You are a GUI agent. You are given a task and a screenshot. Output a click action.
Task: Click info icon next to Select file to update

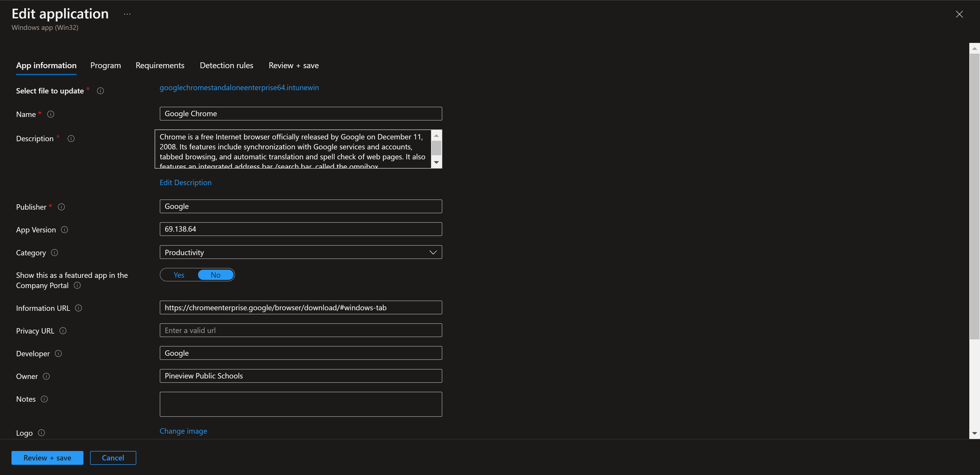click(x=101, y=91)
